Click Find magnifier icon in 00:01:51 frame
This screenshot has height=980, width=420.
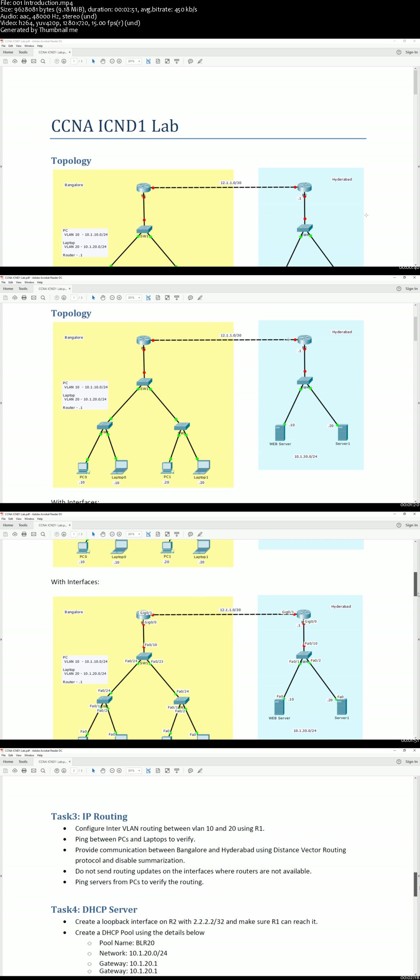coord(43,534)
